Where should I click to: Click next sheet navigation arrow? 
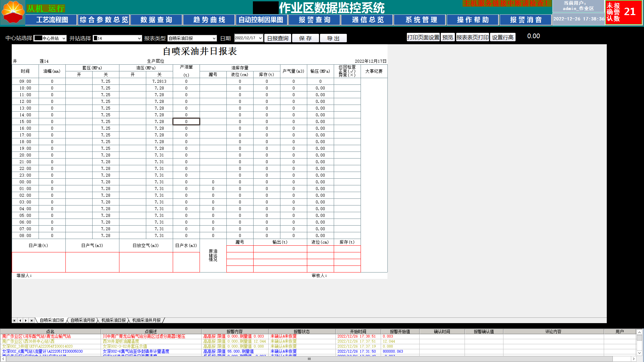click(26, 320)
